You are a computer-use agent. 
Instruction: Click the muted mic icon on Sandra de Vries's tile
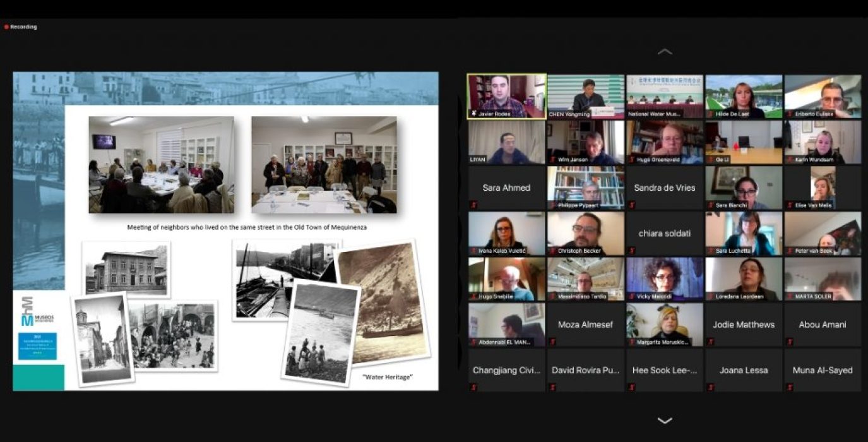coord(631,205)
